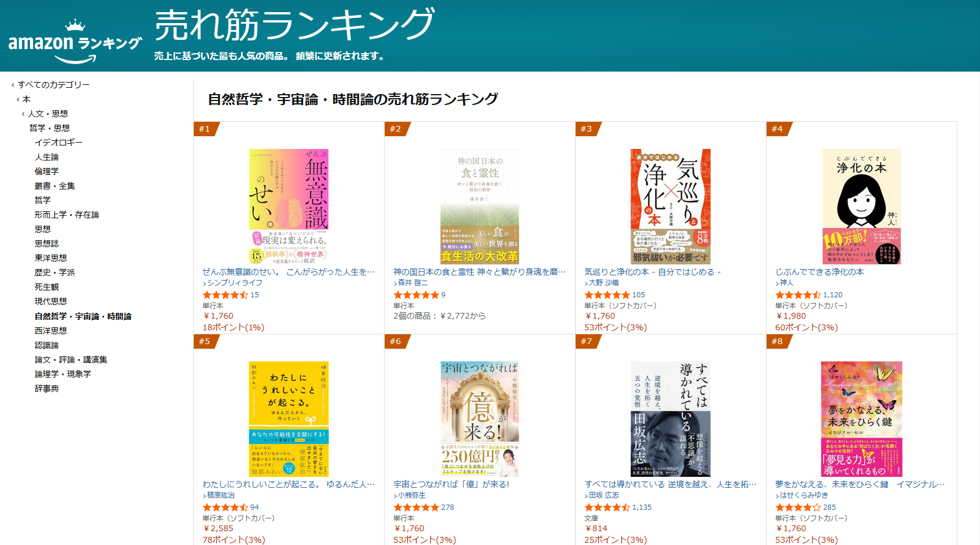Click the #3 rank ribbon badge
The height and width of the screenshot is (545, 980).
[x=587, y=129]
